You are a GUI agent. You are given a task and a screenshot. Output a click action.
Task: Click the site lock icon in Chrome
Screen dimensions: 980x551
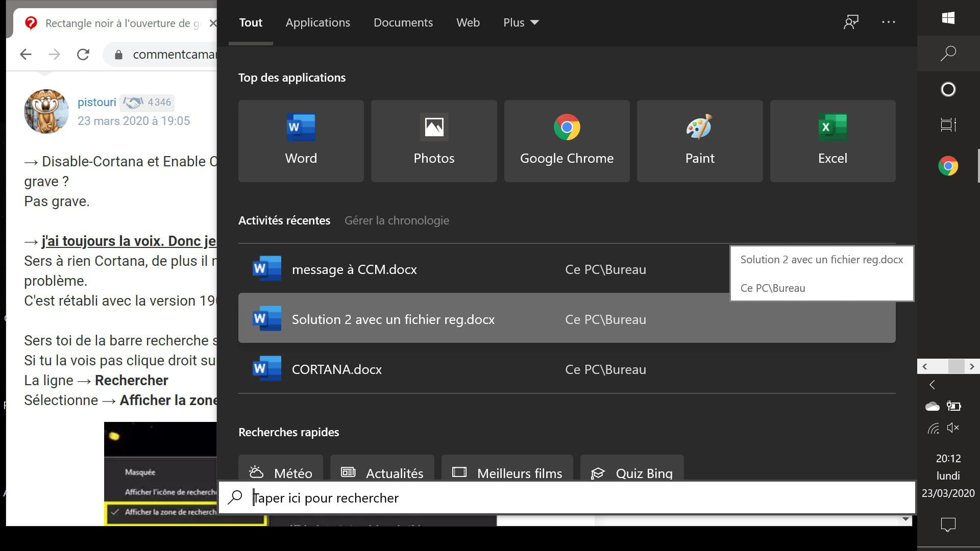pyautogui.click(x=118, y=55)
